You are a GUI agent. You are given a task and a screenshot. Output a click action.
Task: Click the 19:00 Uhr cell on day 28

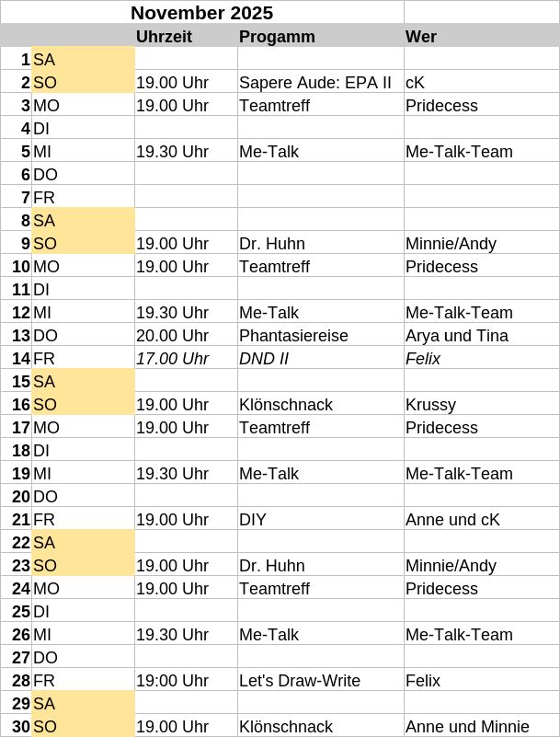(172, 681)
